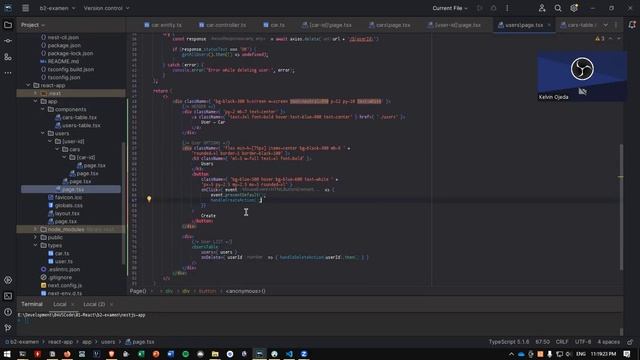Switch to car.controller.ts tab
This screenshot has height=360, width=640.
point(222,25)
